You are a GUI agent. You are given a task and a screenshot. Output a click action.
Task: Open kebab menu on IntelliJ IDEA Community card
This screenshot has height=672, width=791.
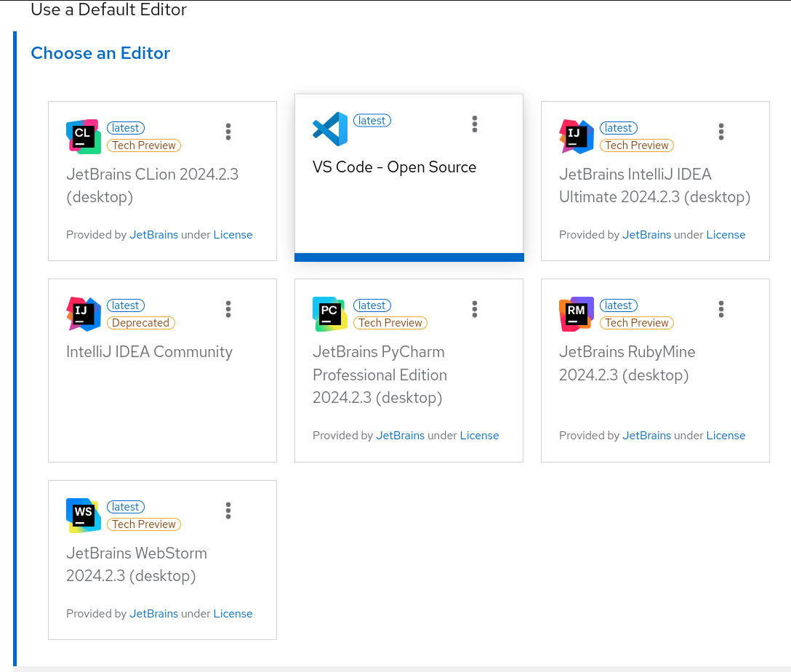[228, 309]
